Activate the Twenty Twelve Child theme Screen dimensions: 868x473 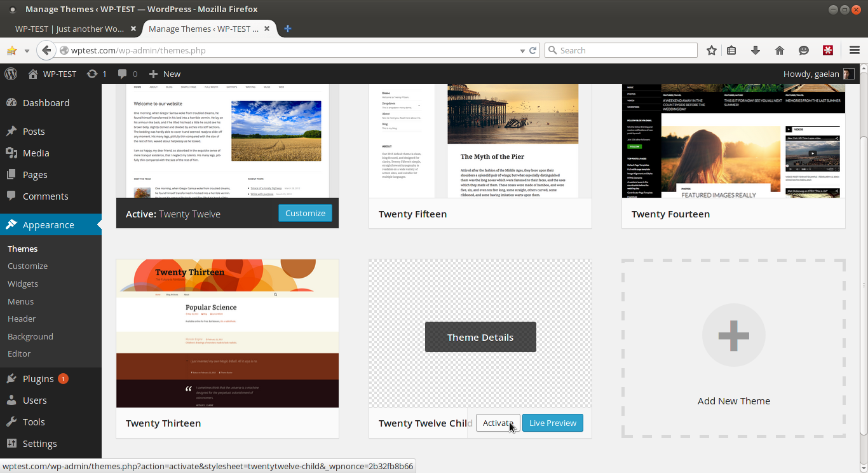click(498, 423)
